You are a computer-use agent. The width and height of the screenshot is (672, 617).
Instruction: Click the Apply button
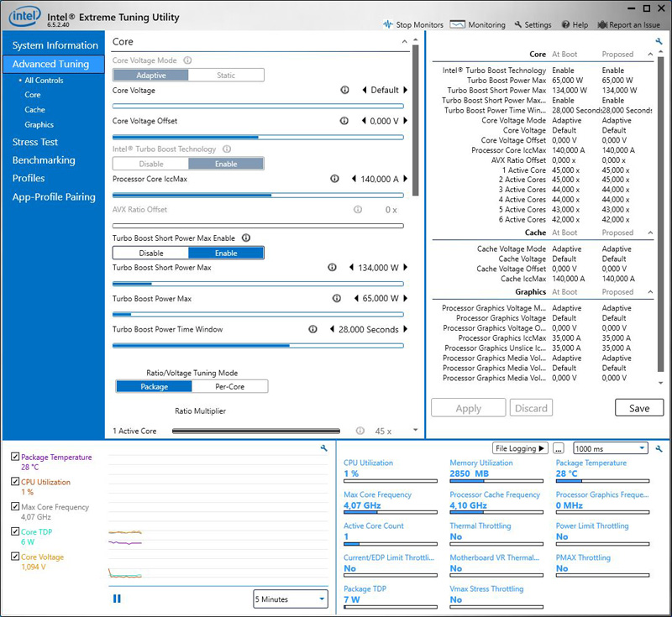click(x=469, y=408)
